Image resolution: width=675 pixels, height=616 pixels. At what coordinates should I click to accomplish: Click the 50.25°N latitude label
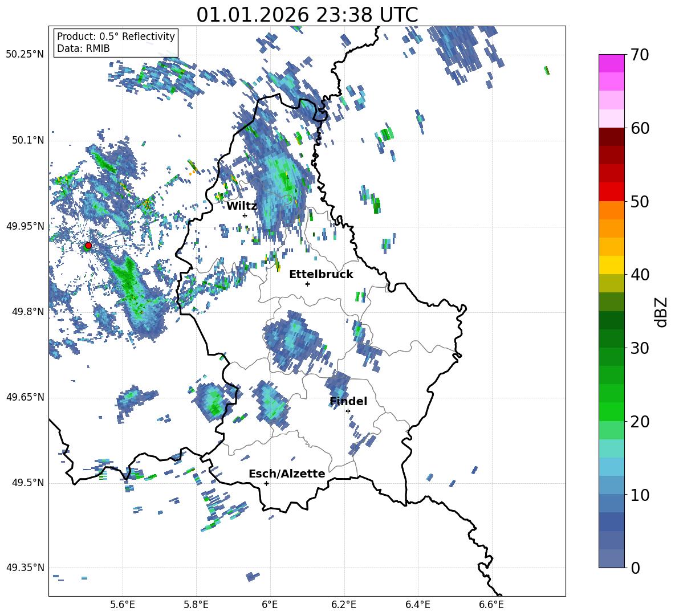pyautogui.click(x=25, y=55)
